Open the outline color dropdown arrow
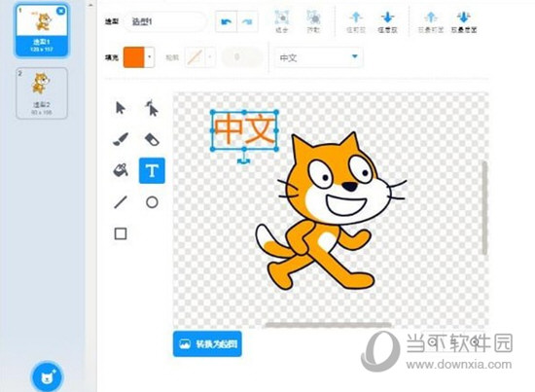Image resolution: width=535 pixels, height=392 pixels. (210, 57)
